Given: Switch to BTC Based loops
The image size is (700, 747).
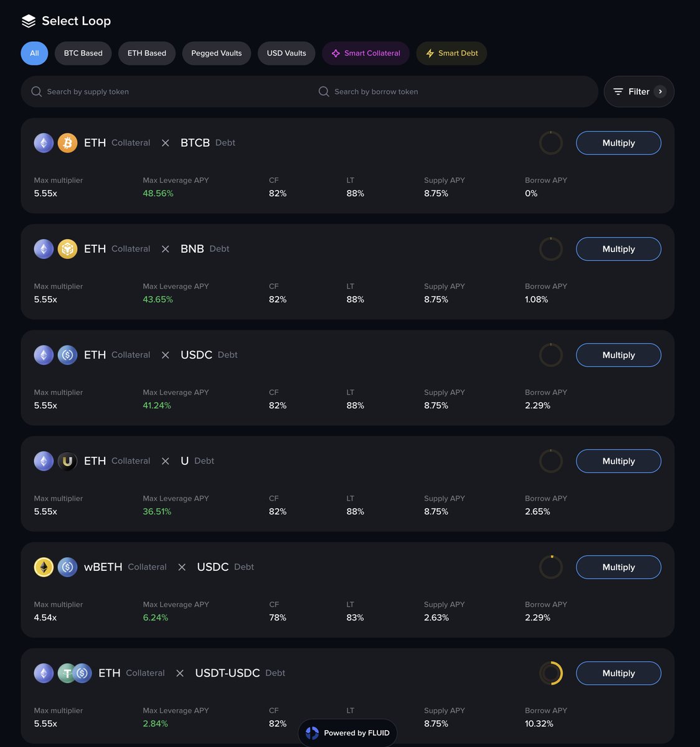Looking at the screenshot, I should [x=83, y=54].
